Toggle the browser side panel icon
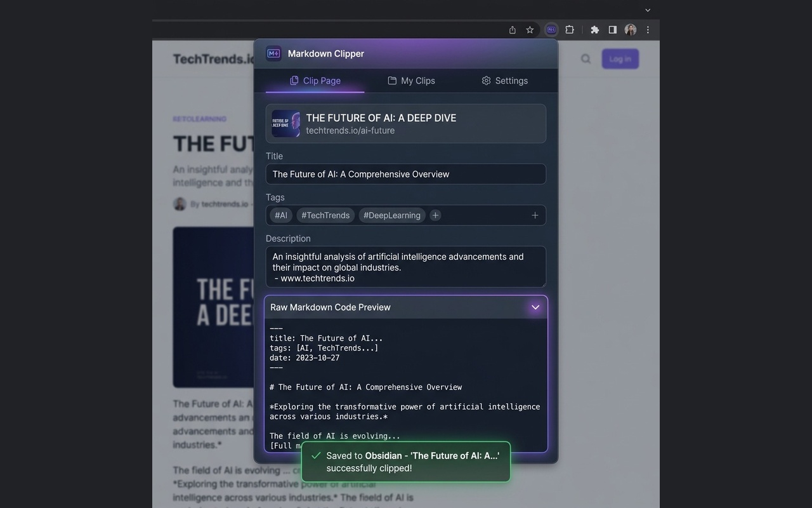812x508 pixels. tap(613, 30)
